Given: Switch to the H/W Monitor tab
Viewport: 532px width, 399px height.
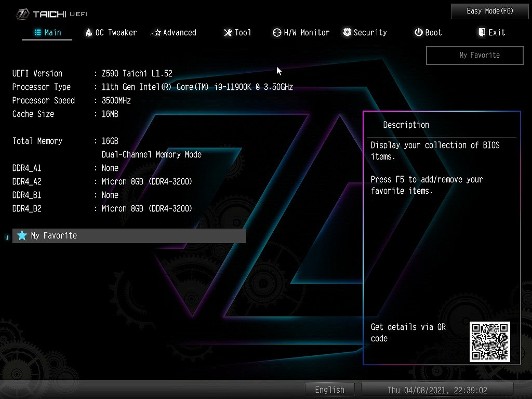Looking at the screenshot, I should click(x=301, y=32).
